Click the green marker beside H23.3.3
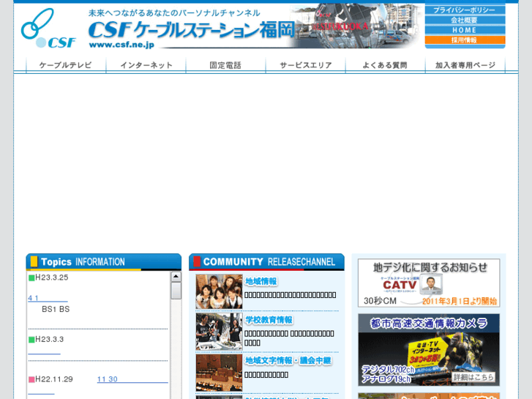 click(x=31, y=340)
